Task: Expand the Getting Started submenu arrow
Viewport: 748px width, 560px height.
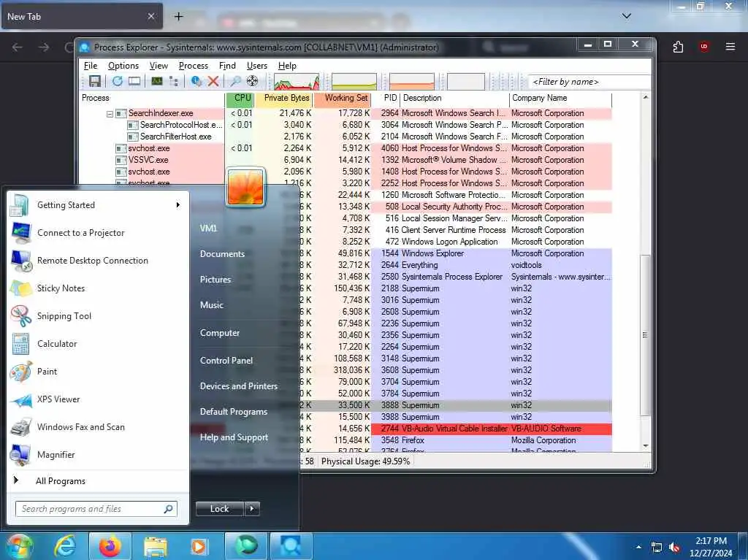Action: coord(178,205)
